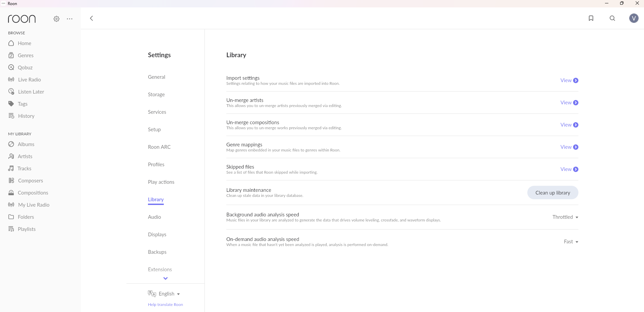The image size is (644, 312).
Task: View the Import settings
Action: 569,80
